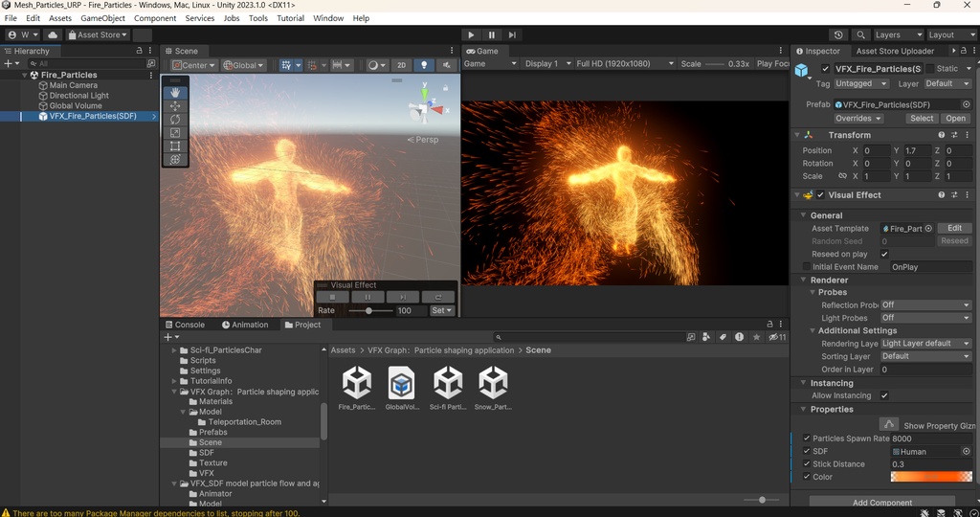Click Project hidden packages icon showing 11
The image size is (980, 517).
pos(777,337)
